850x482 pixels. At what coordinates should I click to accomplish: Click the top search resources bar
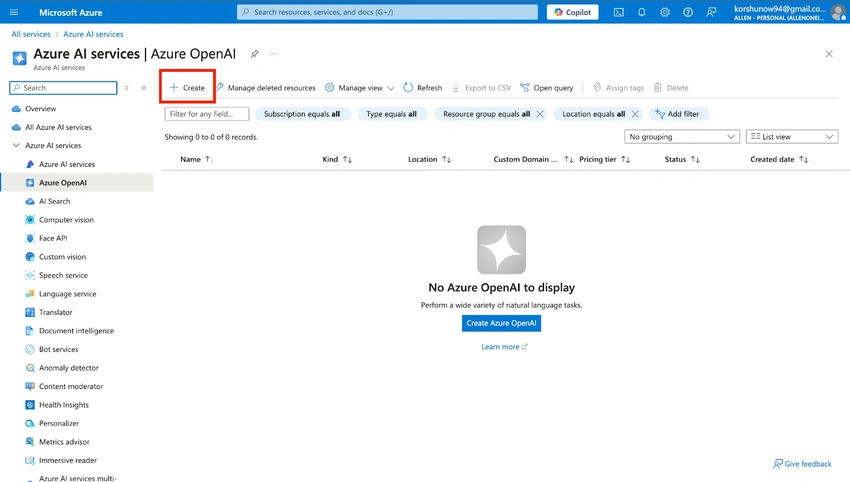point(387,12)
